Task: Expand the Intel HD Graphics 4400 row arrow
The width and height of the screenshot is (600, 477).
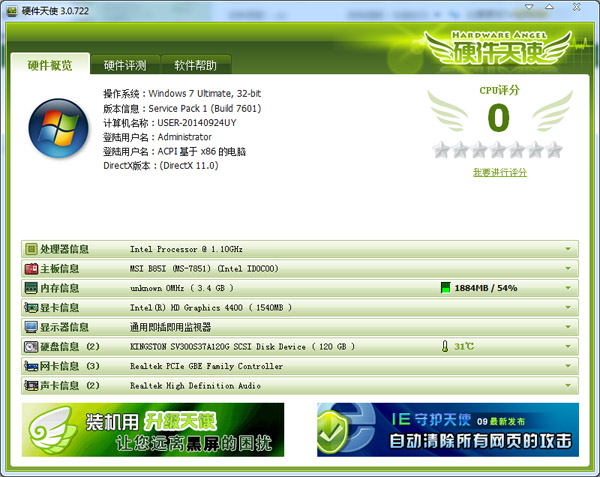Action: [568, 308]
